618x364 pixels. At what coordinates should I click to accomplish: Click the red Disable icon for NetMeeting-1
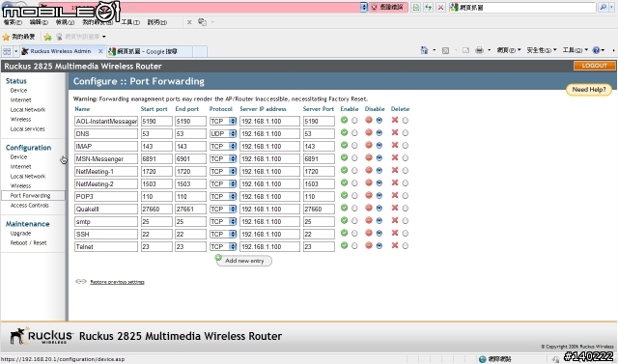pos(369,170)
